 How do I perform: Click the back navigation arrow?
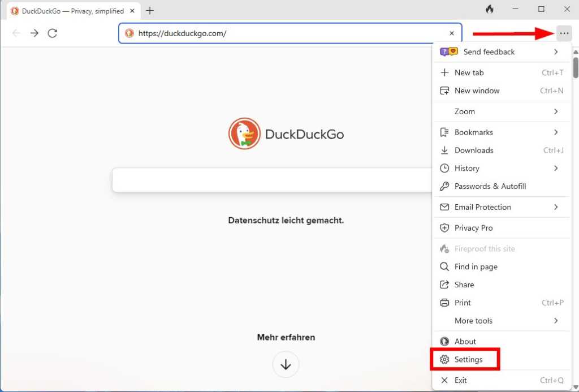click(x=16, y=33)
